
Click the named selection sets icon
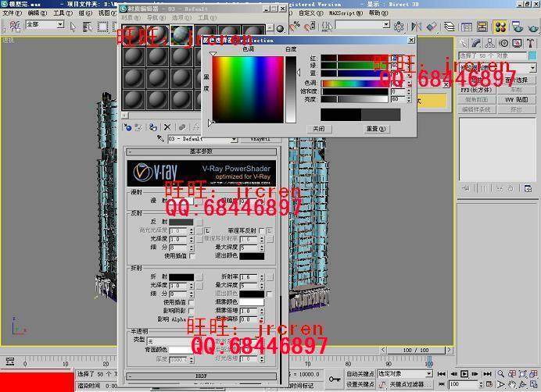tap(326, 26)
